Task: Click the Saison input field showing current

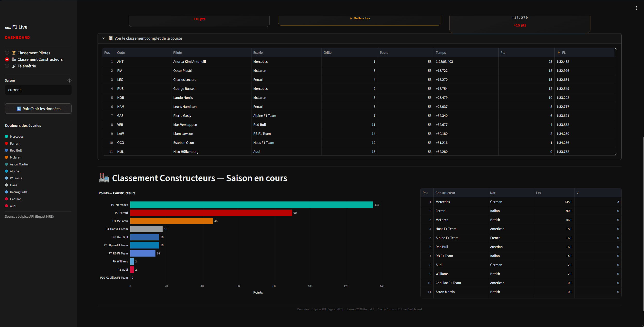Action: 38,90
